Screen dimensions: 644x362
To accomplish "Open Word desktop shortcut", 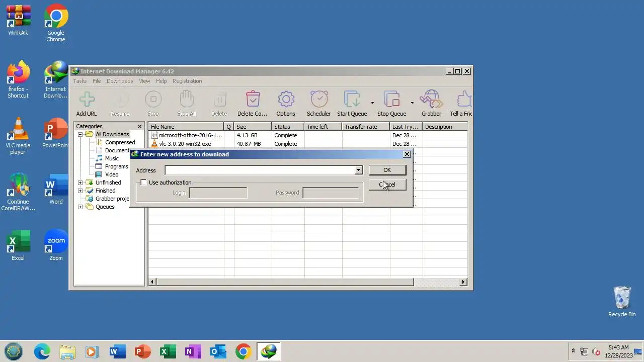I will 56,190.
